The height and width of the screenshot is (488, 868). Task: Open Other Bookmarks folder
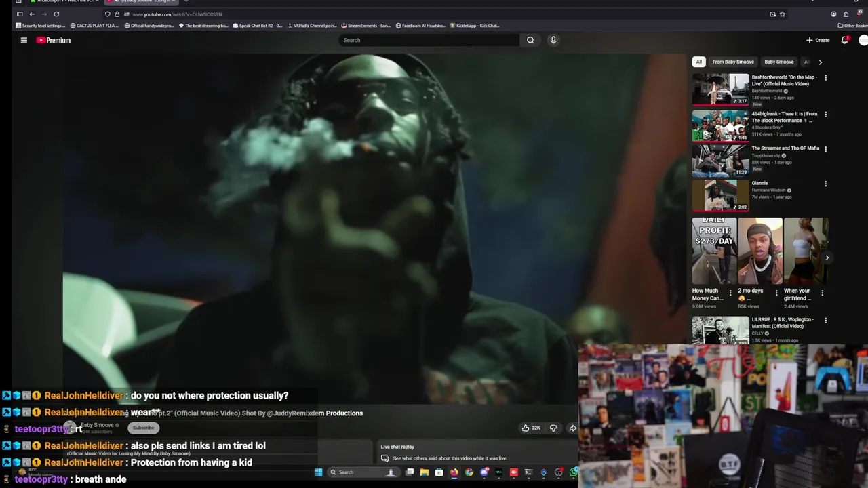(x=853, y=26)
